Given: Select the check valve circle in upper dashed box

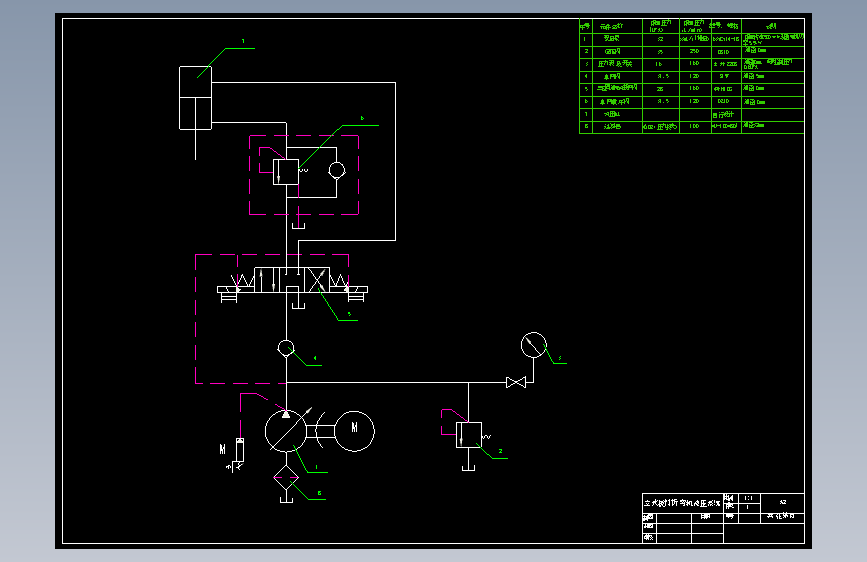Looking at the screenshot, I should coord(336,170).
